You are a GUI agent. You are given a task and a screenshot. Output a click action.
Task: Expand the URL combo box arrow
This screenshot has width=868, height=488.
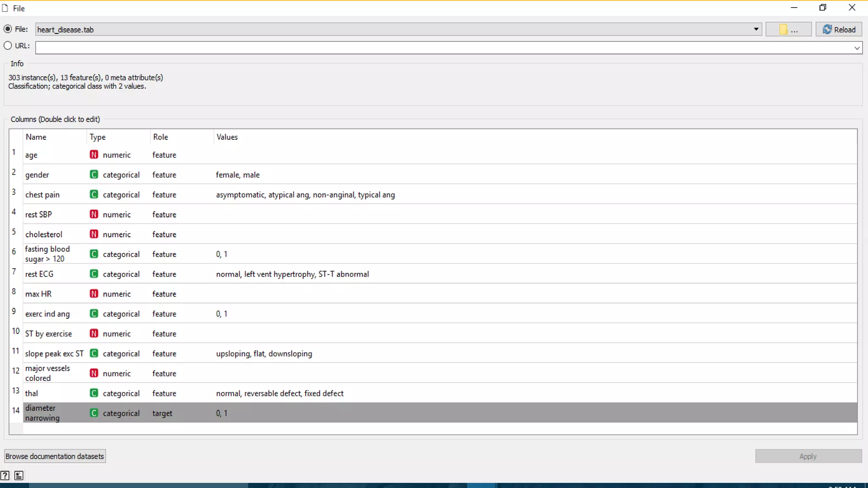pyautogui.click(x=857, y=48)
